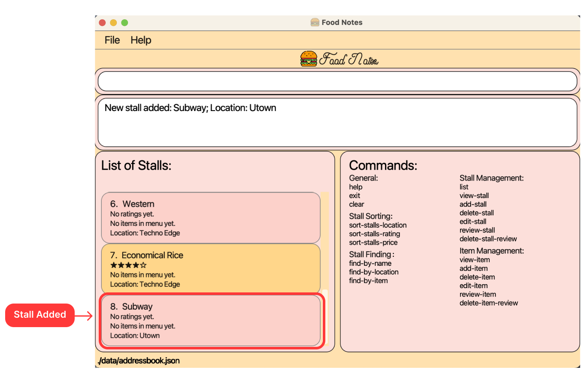Click the 'exit' command text

[355, 196]
